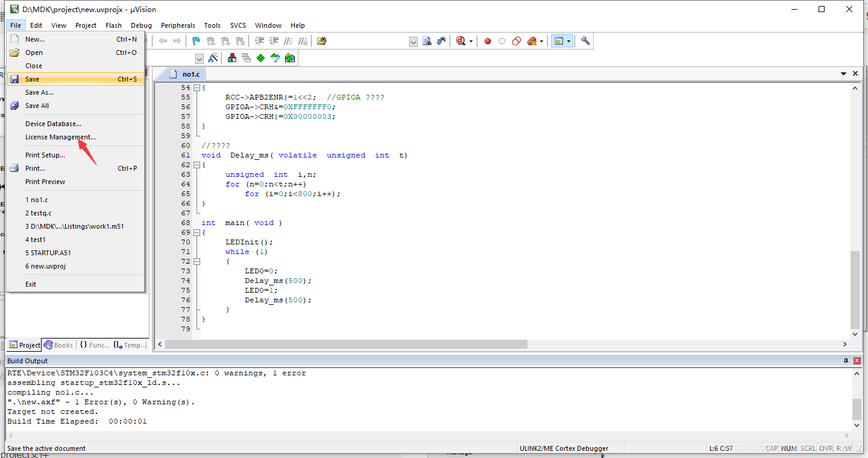Close the no1.c editor tab
868x458 pixels.
855,74
